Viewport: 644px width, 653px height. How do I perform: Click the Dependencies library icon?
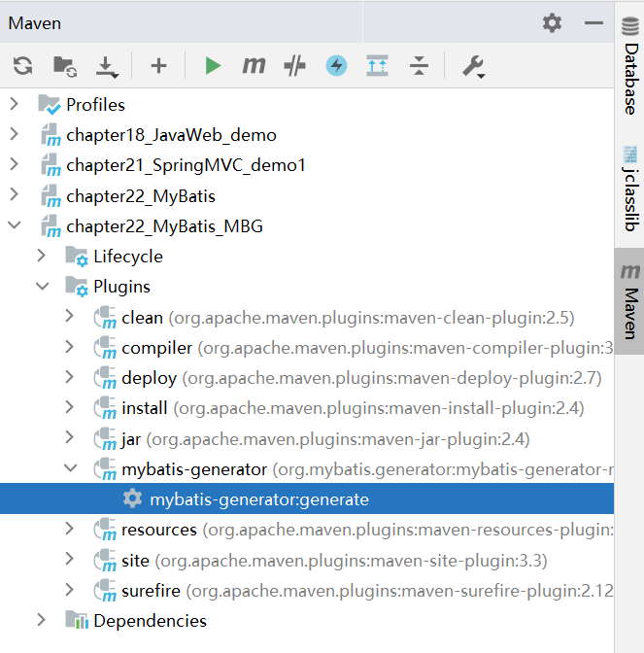pos(77,620)
